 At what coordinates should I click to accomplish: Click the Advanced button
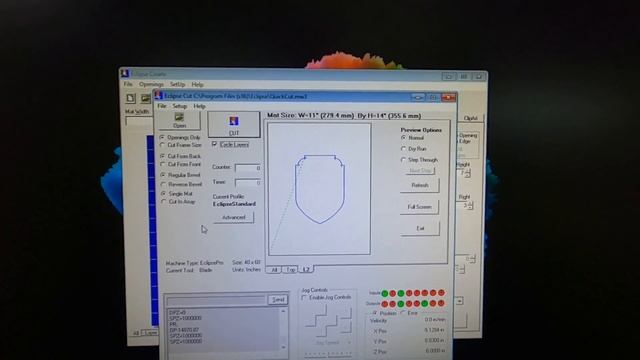click(x=233, y=218)
